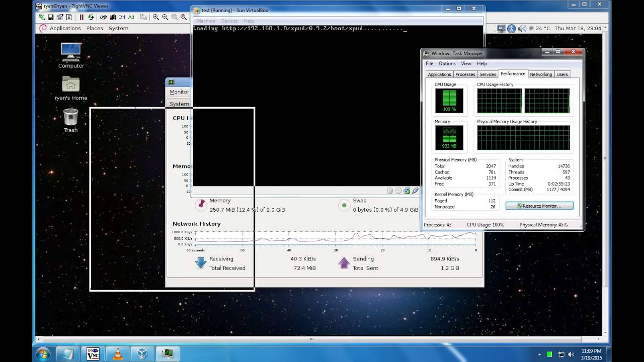Open TightVNC taskbar icon

point(93,354)
